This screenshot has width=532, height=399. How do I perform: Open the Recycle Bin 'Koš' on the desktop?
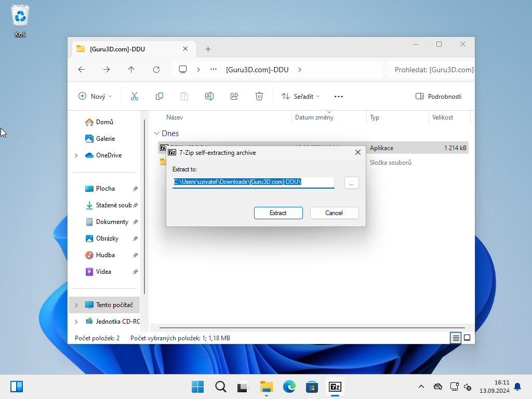click(20, 21)
